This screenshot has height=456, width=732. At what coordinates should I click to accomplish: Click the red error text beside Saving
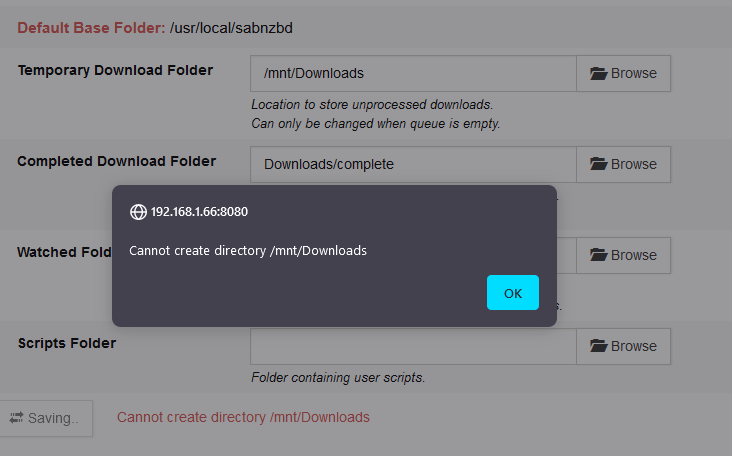click(243, 417)
